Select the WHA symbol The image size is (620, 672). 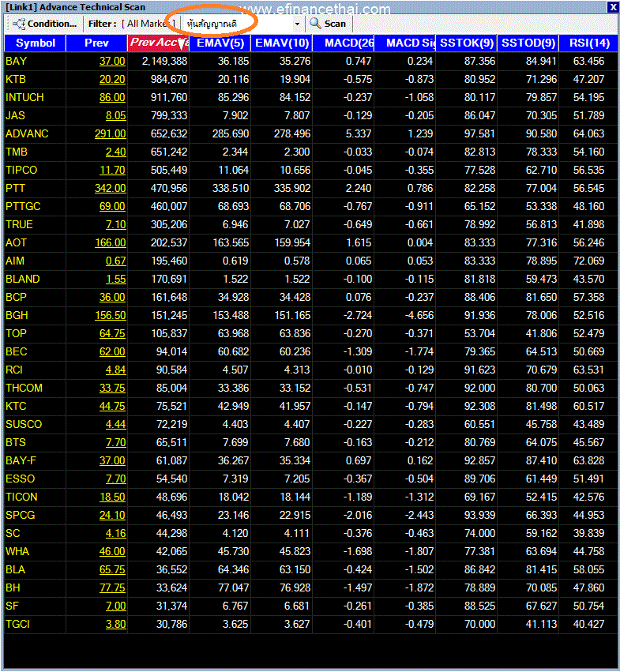(x=17, y=551)
